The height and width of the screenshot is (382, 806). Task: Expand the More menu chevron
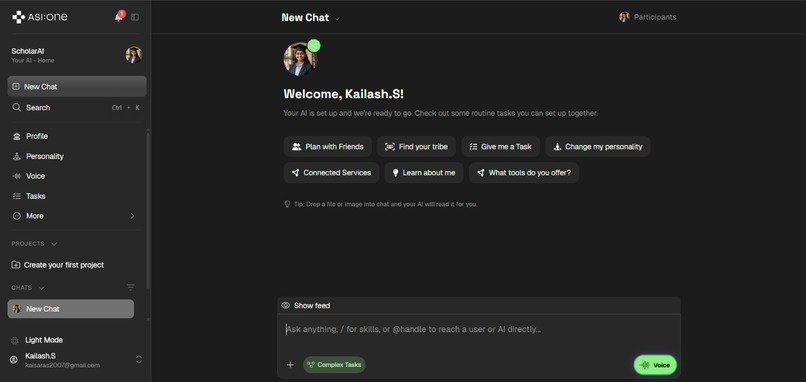(132, 216)
